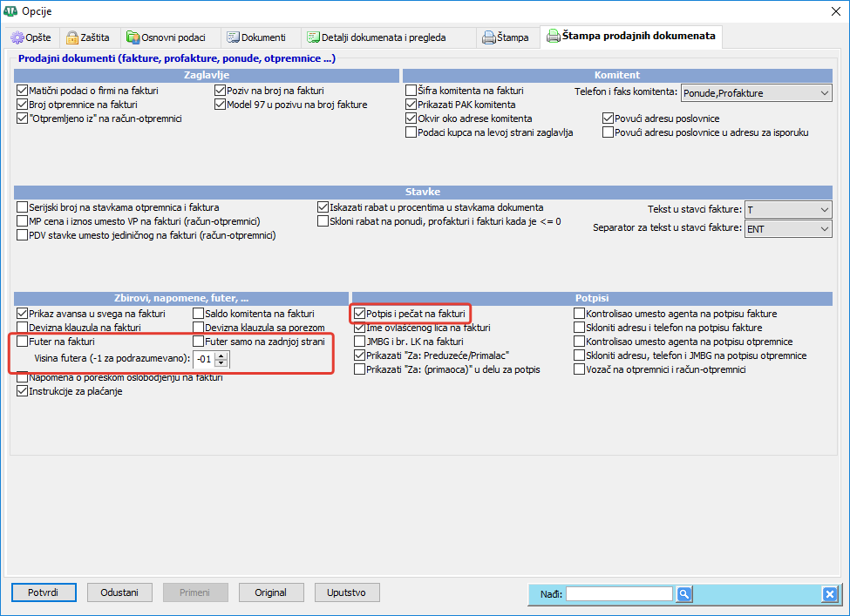Click the Detalji dokumenata i pregleda icon

pos(313,37)
